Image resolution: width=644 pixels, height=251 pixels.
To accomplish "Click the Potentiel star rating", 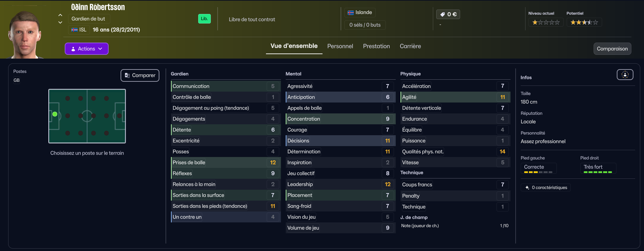I will click(x=584, y=22).
